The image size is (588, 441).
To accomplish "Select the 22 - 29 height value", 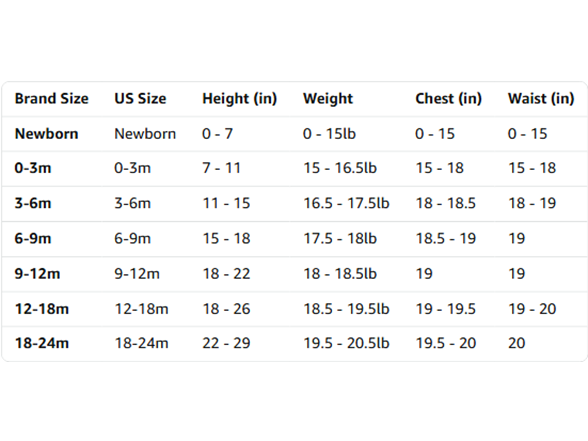I will pos(226,343).
